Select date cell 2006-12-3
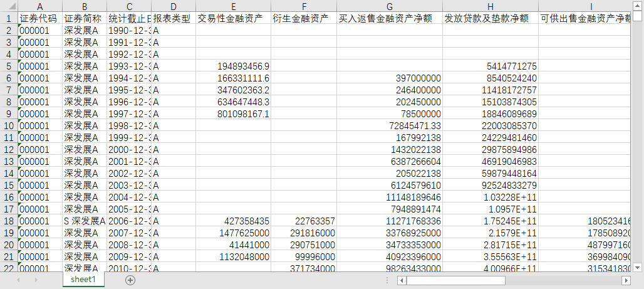644x289 pixels. click(x=129, y=221)
